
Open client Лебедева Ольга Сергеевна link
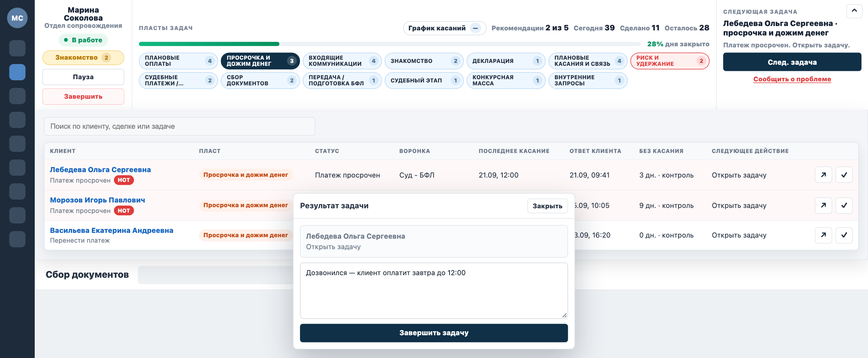pyautogui.click(x=100, y=170)
